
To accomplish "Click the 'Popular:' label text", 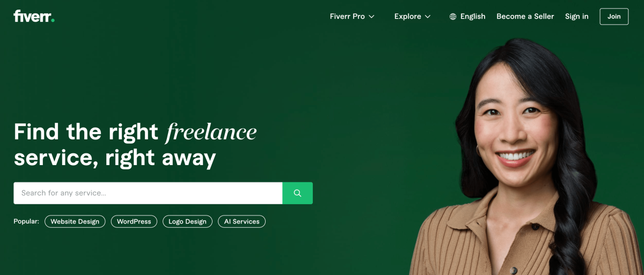I will [x=26, y=221].
